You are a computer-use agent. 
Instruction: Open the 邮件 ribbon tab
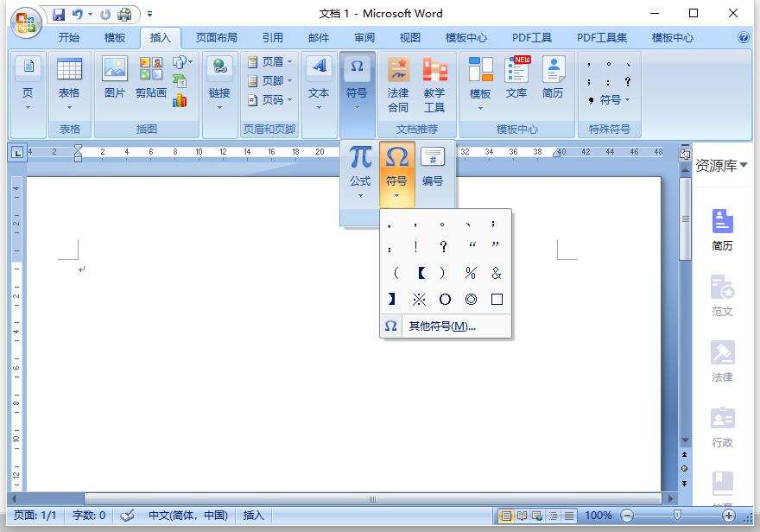[319, 38]
